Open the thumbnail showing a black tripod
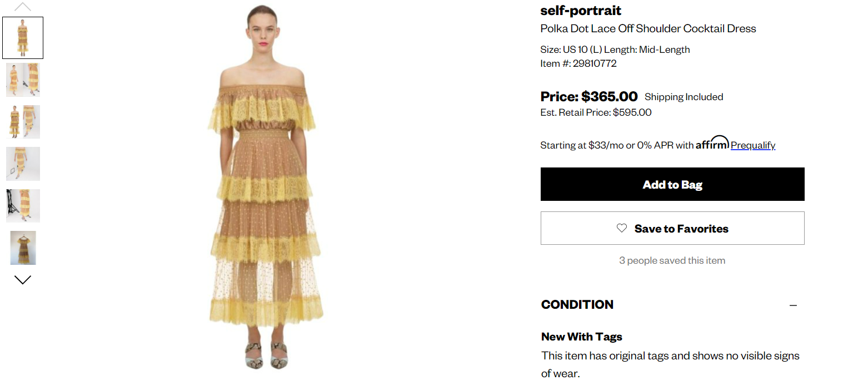 click(x=23, y=206)
